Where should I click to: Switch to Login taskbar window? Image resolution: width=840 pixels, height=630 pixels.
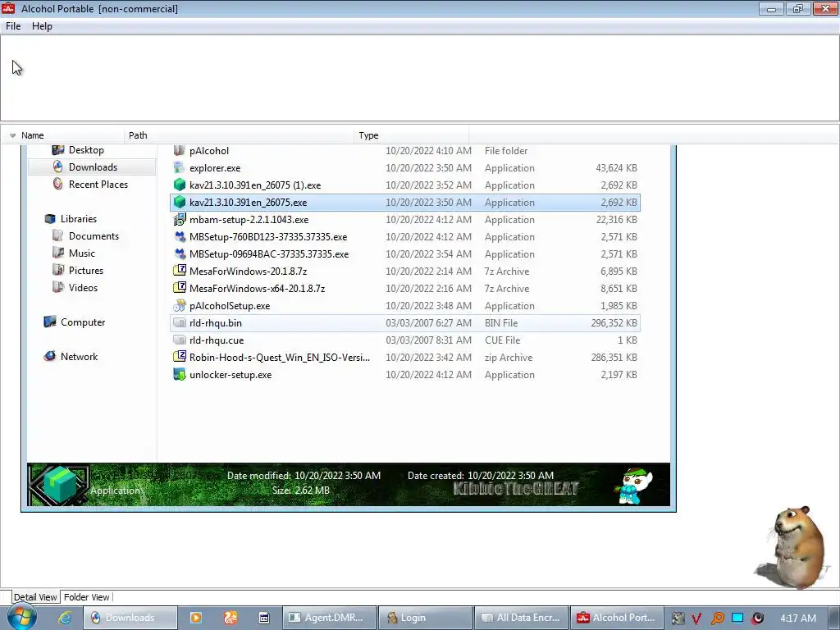point(426,618)
